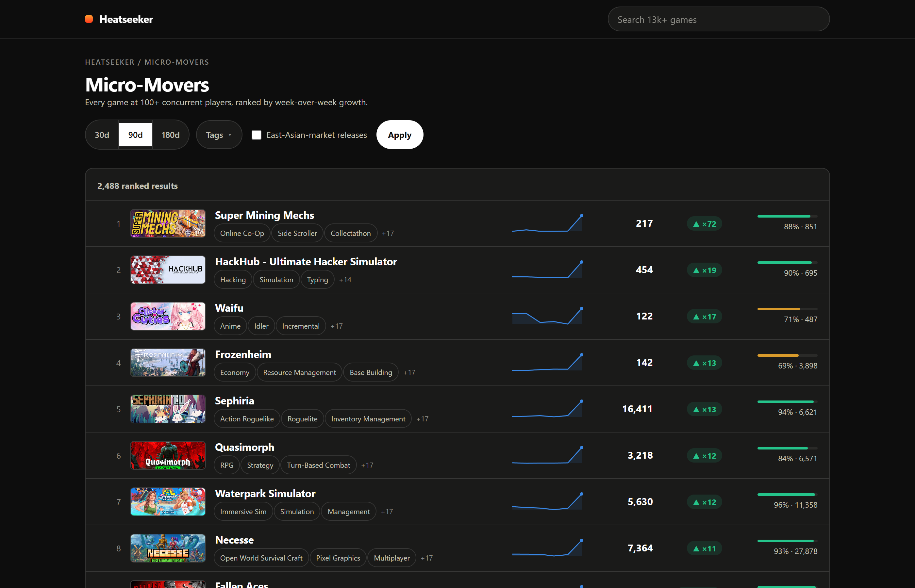The height and width of the screenshot is (588, 915).
Task: Open Super Mining Mechs thumbnail
Action: (x=168, y=223)
